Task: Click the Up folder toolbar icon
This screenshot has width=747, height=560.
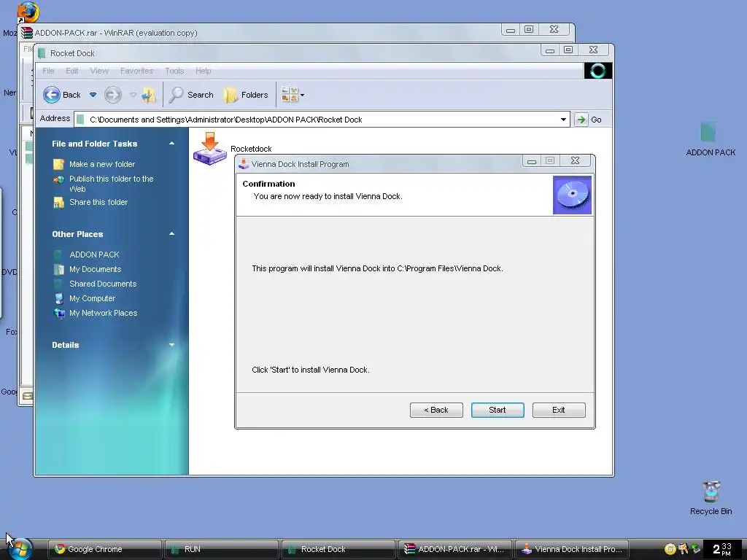Action: [149, 95]
